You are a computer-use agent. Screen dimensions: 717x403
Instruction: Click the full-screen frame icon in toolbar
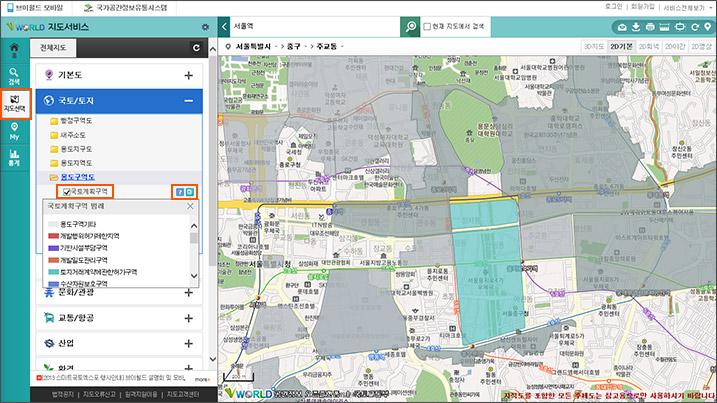point(680,27)
